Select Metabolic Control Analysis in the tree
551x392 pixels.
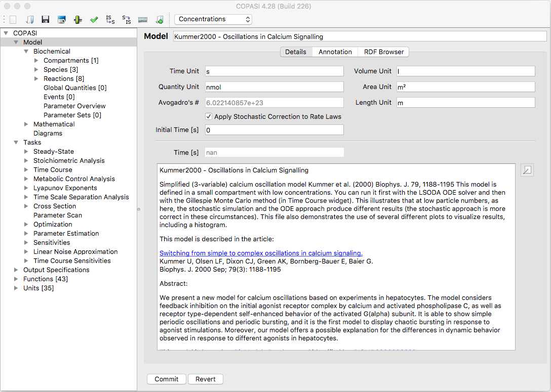pos(74,179)
